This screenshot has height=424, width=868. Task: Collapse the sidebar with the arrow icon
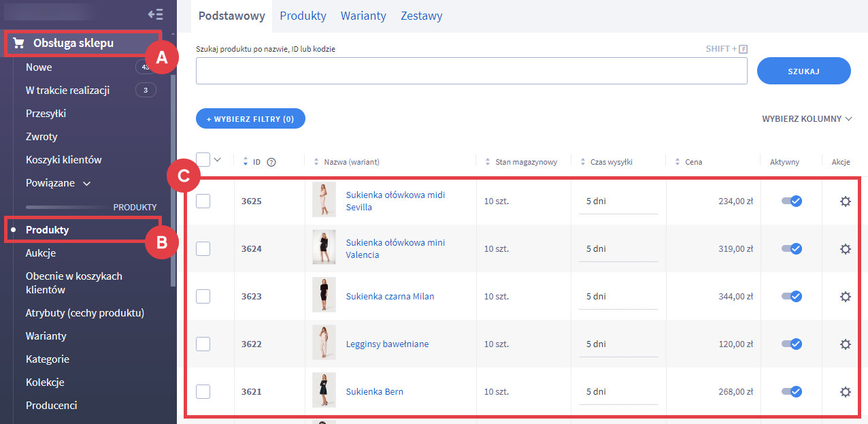pos(155,14)
